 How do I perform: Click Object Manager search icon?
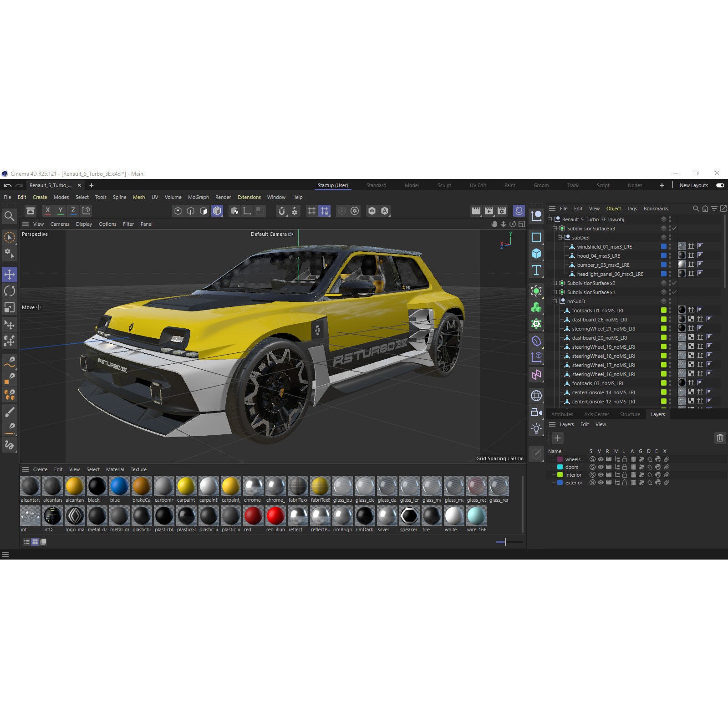click(696, 209)
